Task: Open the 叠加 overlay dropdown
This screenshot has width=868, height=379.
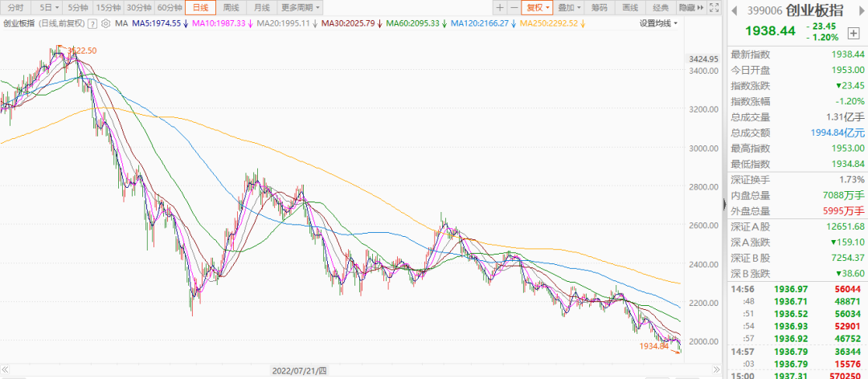Action: (x=569, y=8)
